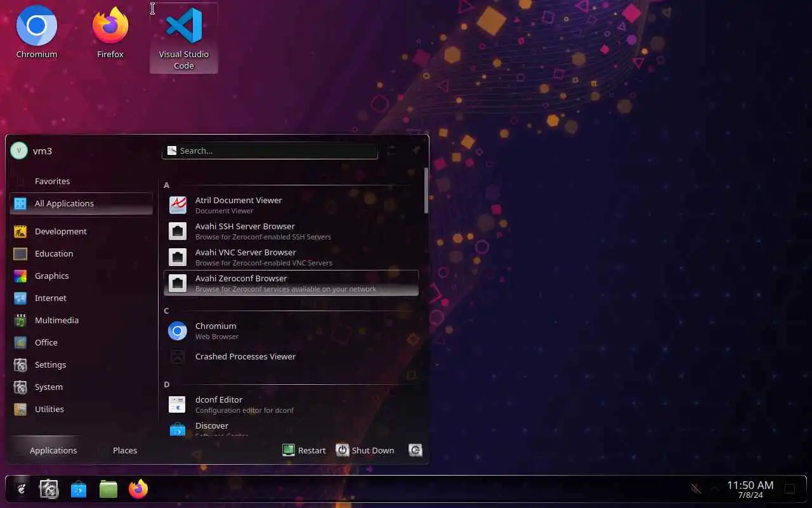Image resolution: width=812 pixels, height=508 pixels.
Task: Click the Show Desktop button
Action: [x=790, y=488]
